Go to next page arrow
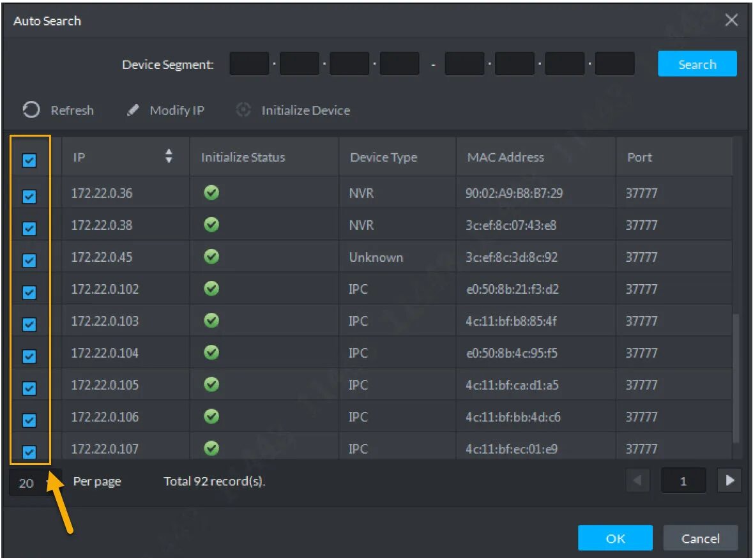Image resolution: width=753 pixels, height=560 pixels. (x=729, y=480)
